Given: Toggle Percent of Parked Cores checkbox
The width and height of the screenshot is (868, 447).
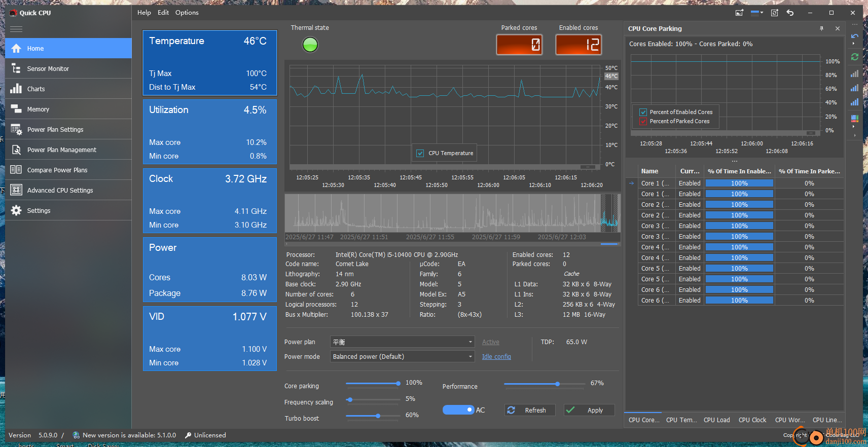Looking at the screenshot, I should point(643,121).
